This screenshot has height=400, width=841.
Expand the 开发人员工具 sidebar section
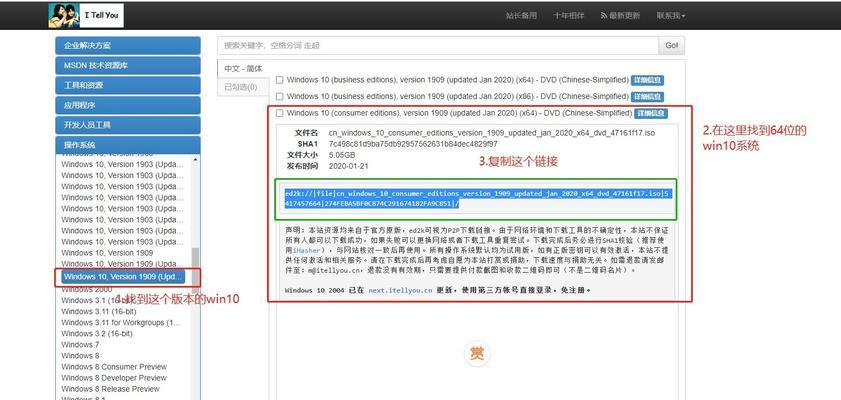point(128,125)
